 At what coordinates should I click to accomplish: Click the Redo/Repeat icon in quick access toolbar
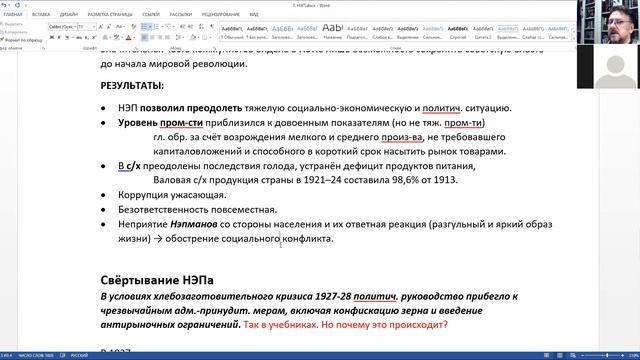point(18,5)
